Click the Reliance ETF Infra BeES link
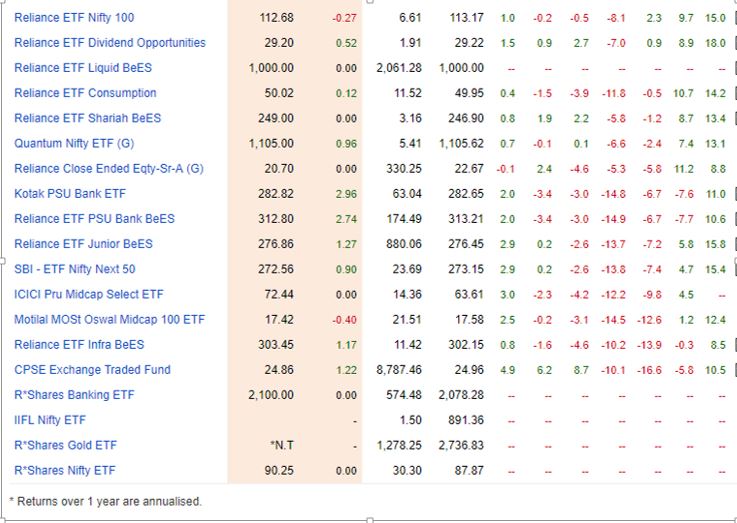Screen dimensions: 737x523 pyautogui.click(x=79, y=345)
